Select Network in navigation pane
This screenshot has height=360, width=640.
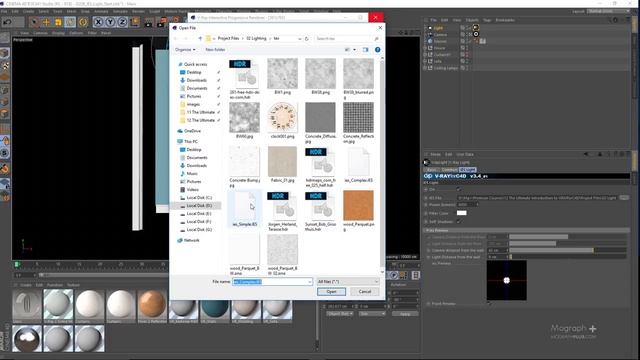[x=191, y=240]
